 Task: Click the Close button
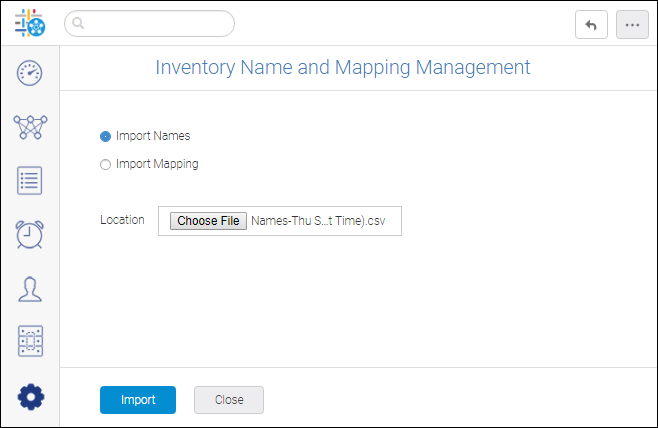[229, 400]
